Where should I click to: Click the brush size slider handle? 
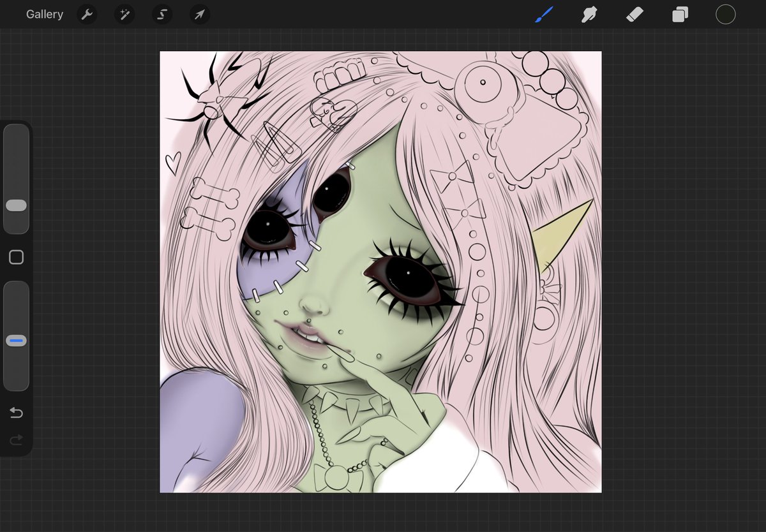pyautogui.click(x=16, y=205)
